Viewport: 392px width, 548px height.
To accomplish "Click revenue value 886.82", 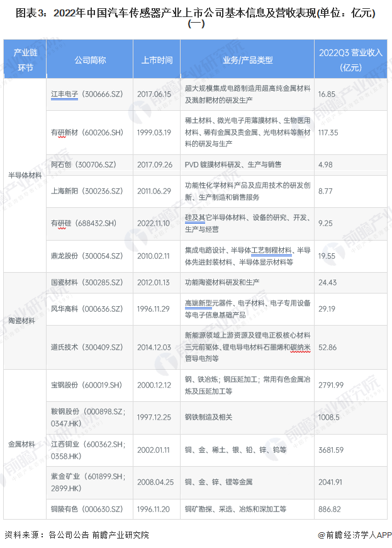I will (330, 509).
